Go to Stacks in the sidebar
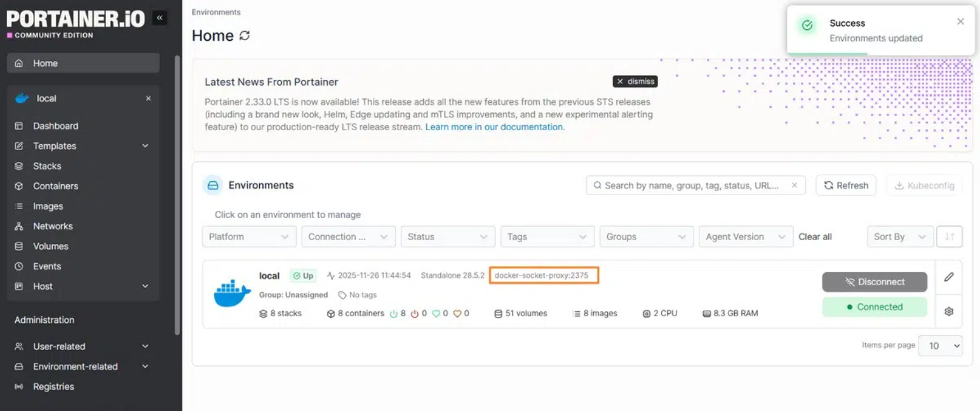The width and height of the screenshot is (980, 411). click(47, 166)
